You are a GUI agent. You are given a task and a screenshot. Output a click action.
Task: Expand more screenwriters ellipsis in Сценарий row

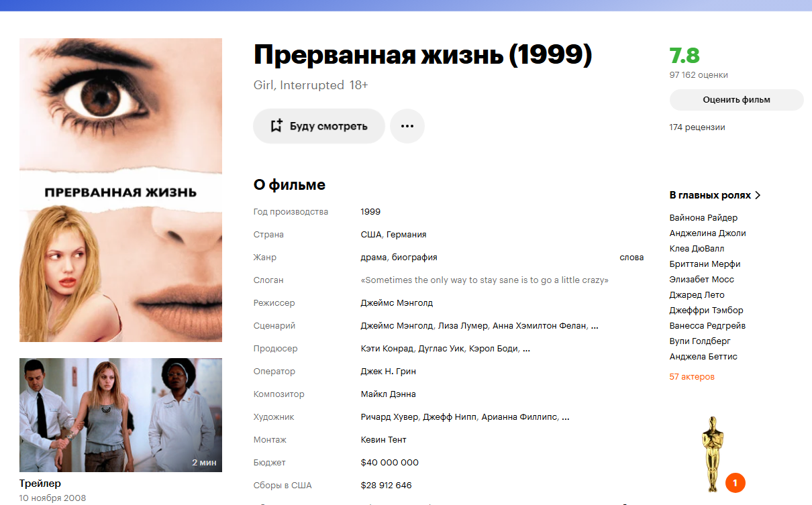595,327
